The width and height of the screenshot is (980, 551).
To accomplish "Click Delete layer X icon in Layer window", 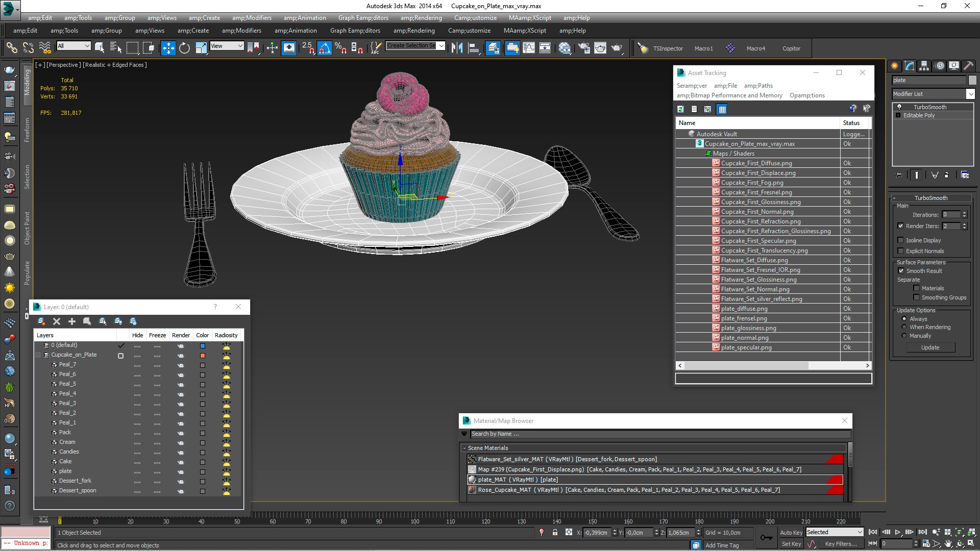I will (57, 321).
